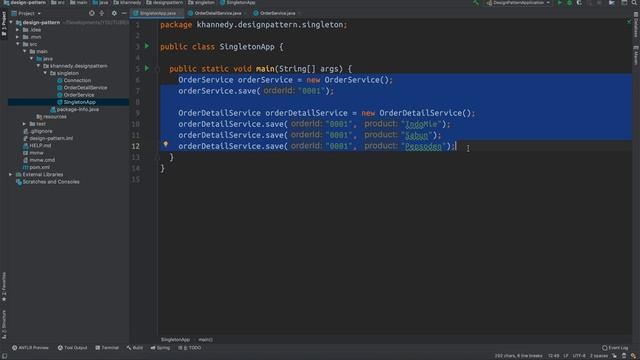Click the run gutter arrow beside the main method
Image resolution: width=640 pixels, height=360 pixels.
(x=147, y=68)
